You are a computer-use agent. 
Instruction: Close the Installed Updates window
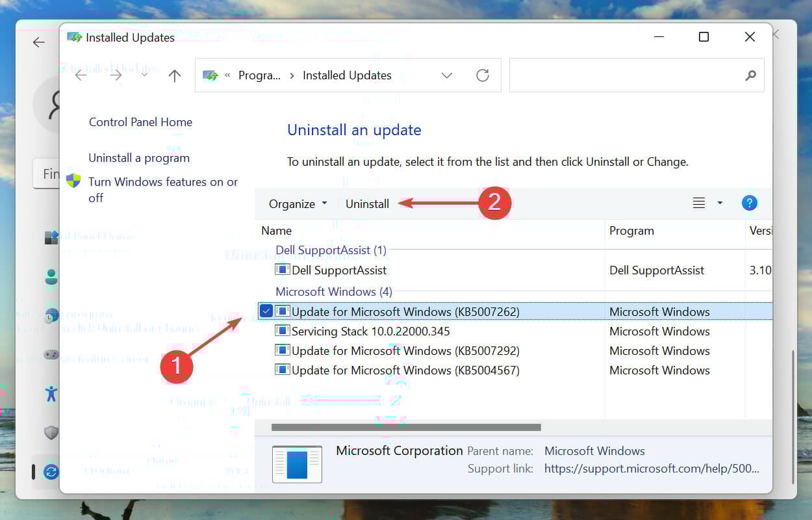tap(750, 37)
